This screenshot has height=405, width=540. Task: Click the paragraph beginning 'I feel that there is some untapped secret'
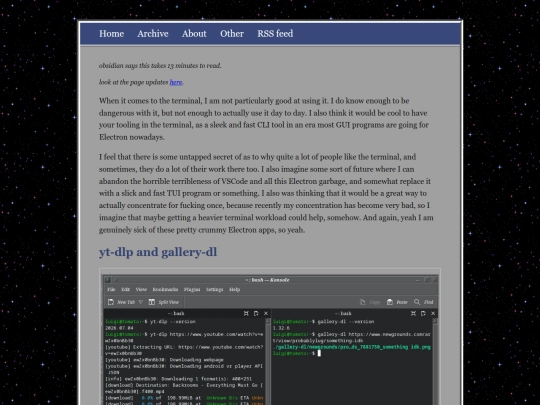click(266, 193)
